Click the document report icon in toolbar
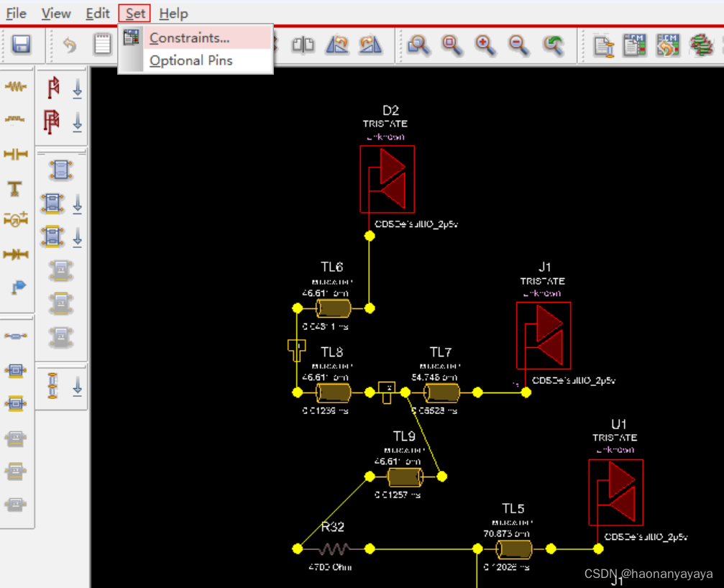This screenshot has width=724, height=588. coord(604,45)
